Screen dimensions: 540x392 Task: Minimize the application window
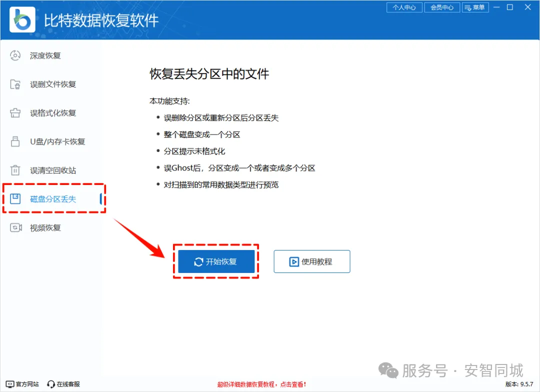tap(496, 7)
